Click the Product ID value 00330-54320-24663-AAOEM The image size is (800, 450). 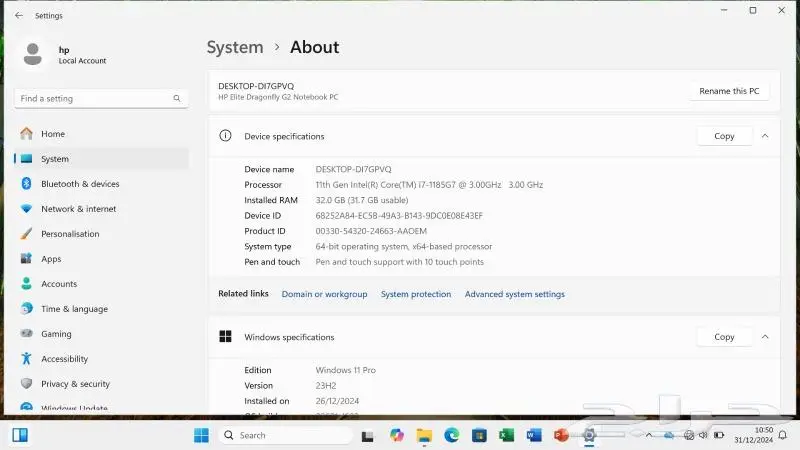point(371,231)
